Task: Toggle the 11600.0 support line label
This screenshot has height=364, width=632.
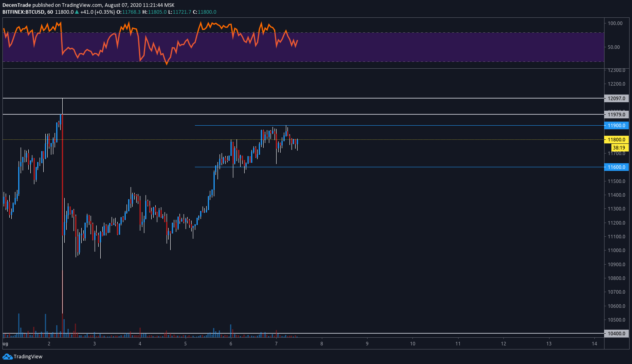Action: tap(616, 167)
